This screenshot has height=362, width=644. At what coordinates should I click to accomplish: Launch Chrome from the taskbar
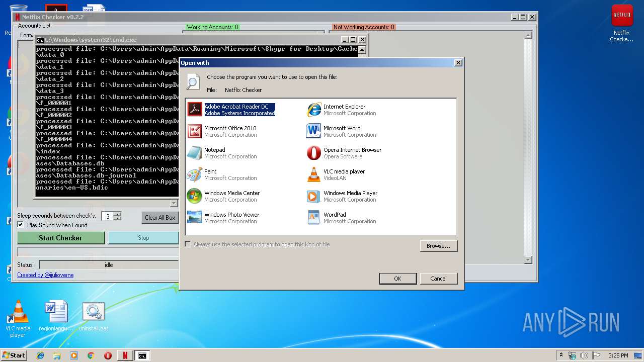point(91,355)
